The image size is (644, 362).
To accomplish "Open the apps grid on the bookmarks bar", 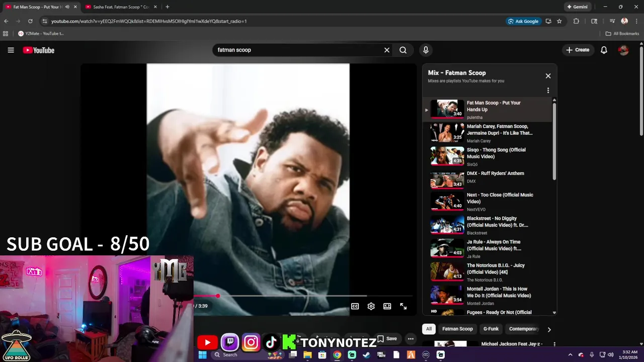I will (6, 34).
